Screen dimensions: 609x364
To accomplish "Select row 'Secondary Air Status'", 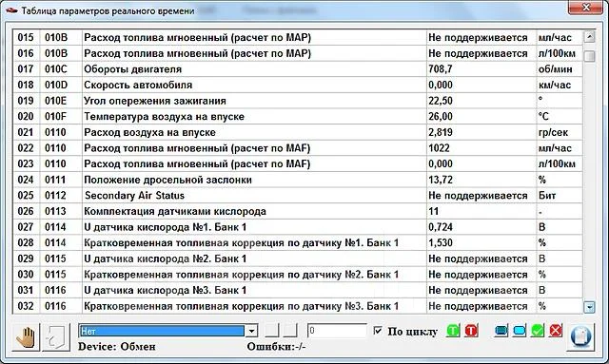I will (298, 195).
